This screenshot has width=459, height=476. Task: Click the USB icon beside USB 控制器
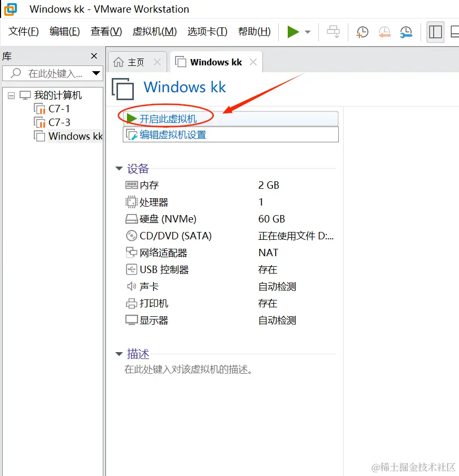[131, 269]
